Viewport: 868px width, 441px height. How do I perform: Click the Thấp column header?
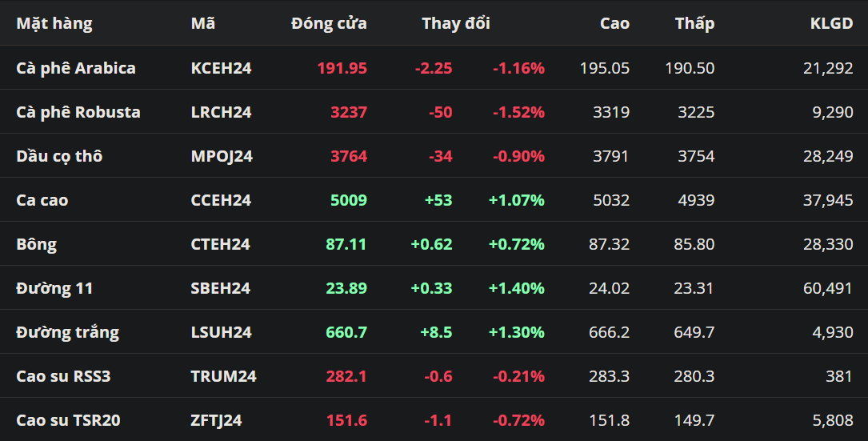click(x=694, y=23)
